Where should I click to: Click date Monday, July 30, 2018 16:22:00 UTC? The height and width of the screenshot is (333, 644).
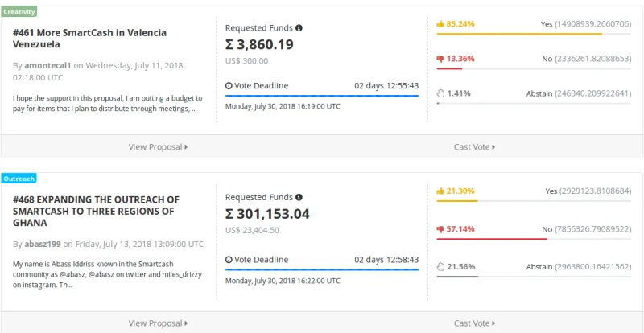point(283,282)
